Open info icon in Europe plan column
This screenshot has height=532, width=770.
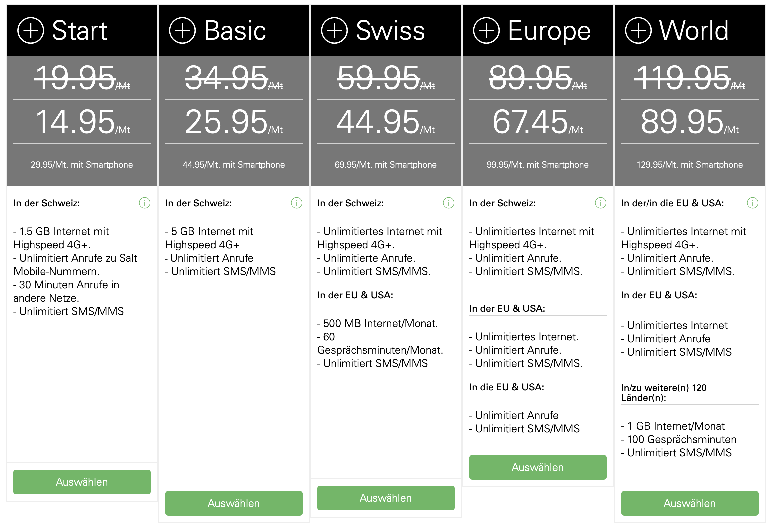601,203
